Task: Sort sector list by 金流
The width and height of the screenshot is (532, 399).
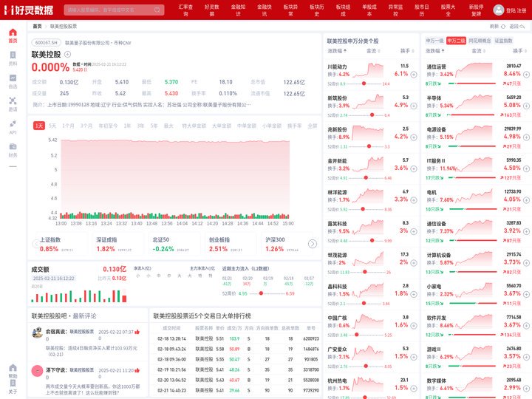Action: click(478, 51)
